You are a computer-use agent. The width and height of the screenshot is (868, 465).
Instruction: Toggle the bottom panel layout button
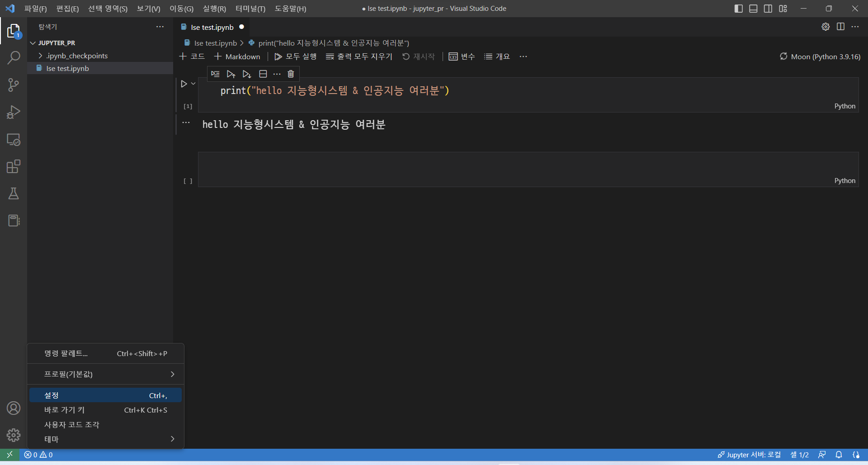753,9
